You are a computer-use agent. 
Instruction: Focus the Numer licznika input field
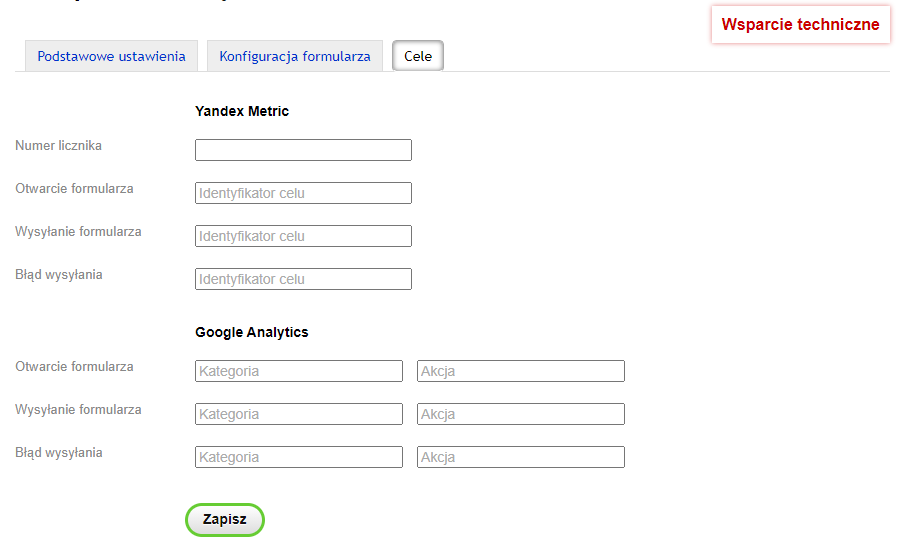pyautogui.click(x=303, y=150)
